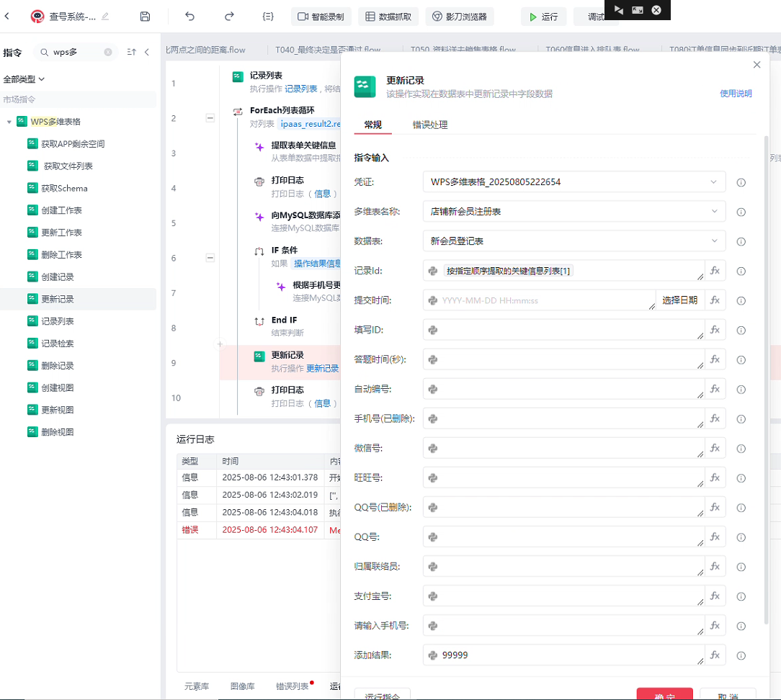Screen dimensions: 781x700
Task: Open the 数据表 dropdown
Action: point(574,241)
